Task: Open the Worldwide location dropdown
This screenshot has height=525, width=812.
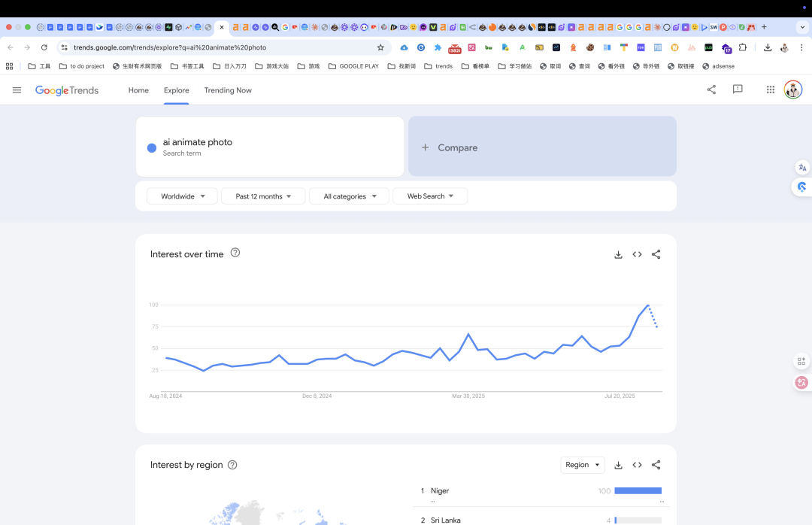Action: pos(182,196)
